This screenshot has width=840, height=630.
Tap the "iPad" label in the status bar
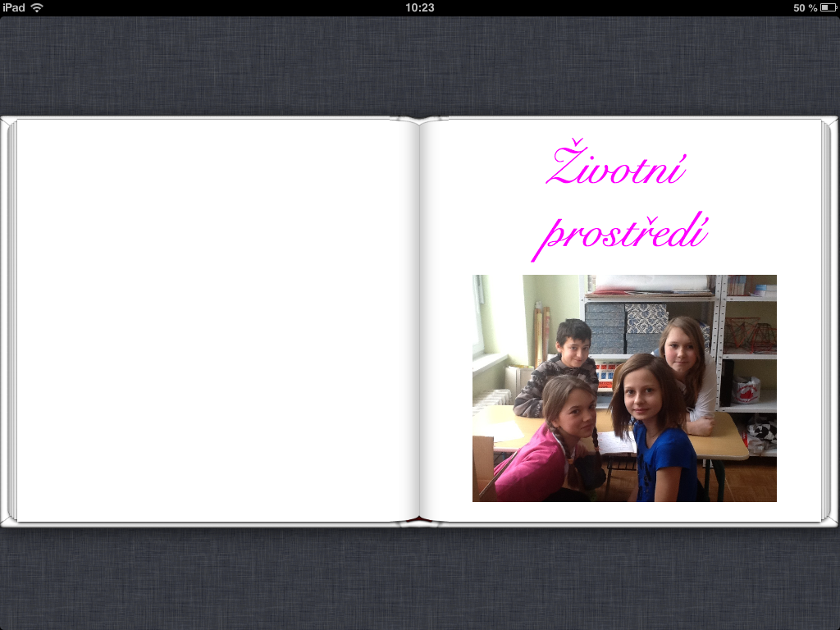pos(14,7)
